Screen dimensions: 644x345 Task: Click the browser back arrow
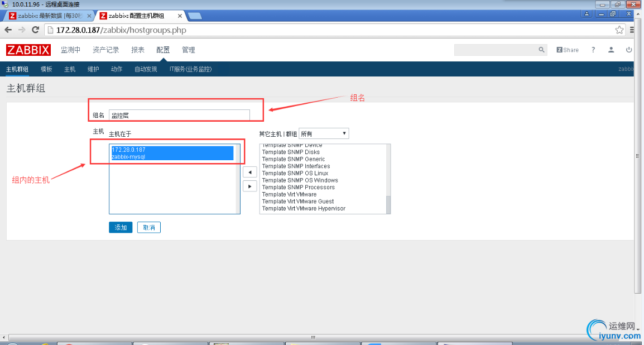(x=8, y=30)
